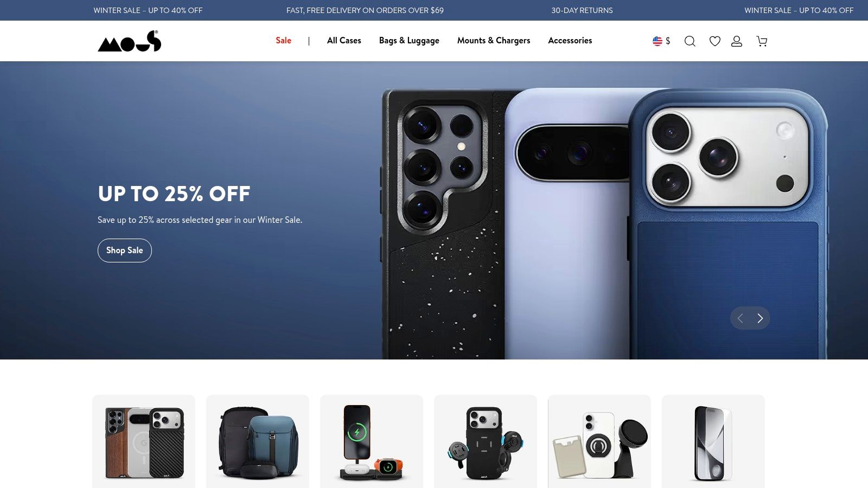Open backpacks category thumbnail

tap(258, 441)
